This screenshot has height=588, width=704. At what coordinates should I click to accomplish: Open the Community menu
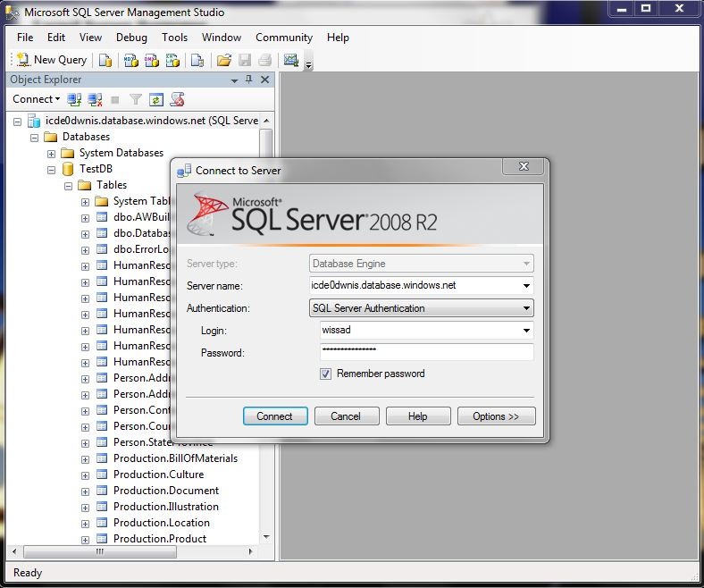click(x=284, y=38)
